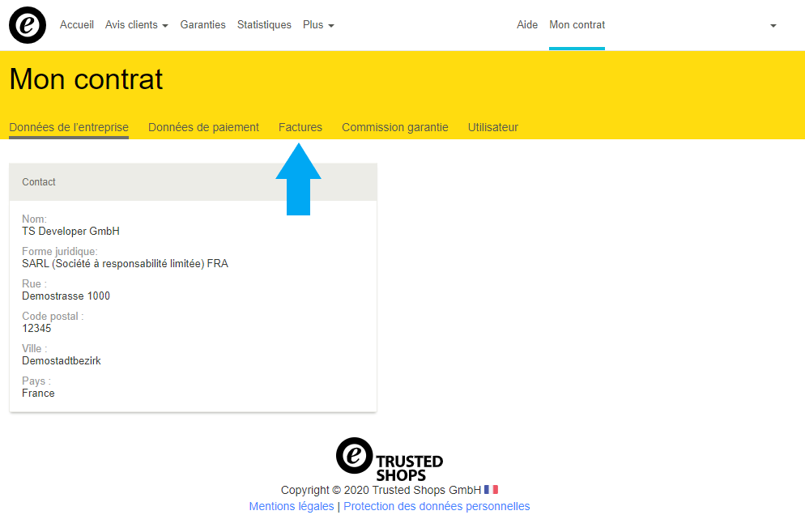Switch to the Données de paiement tab

(x=203, y=127)
